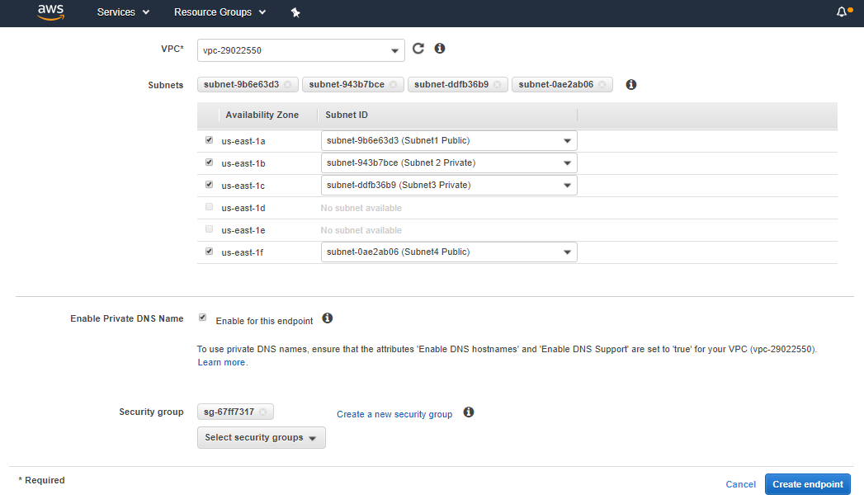
Task: Open the Resource Groups menu
Action: (220, 12)
